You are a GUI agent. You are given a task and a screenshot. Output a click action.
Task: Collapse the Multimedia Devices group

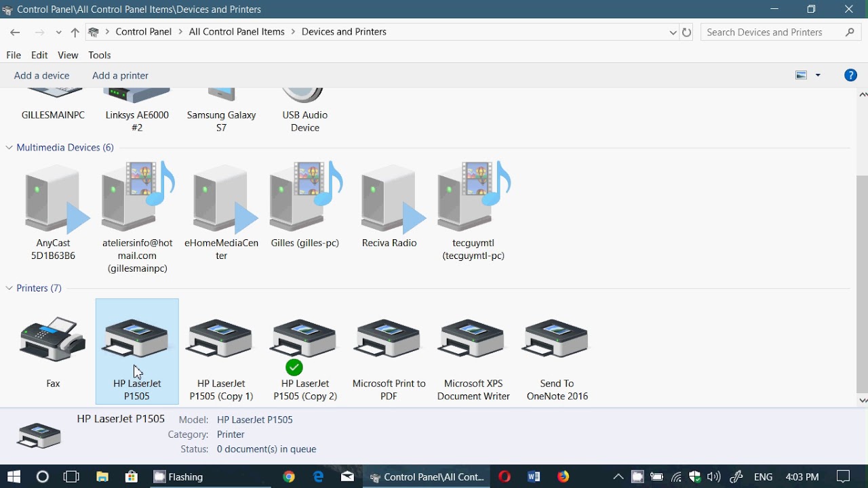[9, 147]
